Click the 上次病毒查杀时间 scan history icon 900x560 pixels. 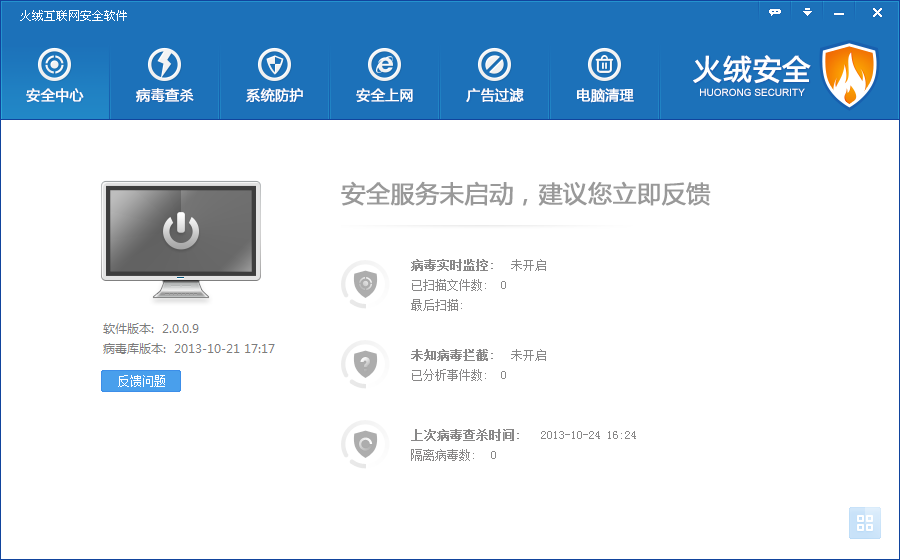pos(366,444)
